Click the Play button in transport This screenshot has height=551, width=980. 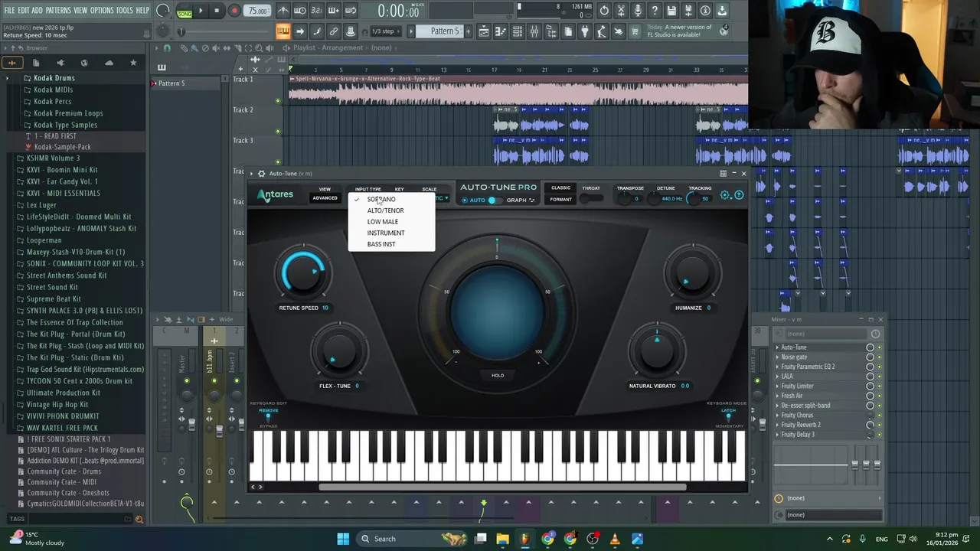201,11
